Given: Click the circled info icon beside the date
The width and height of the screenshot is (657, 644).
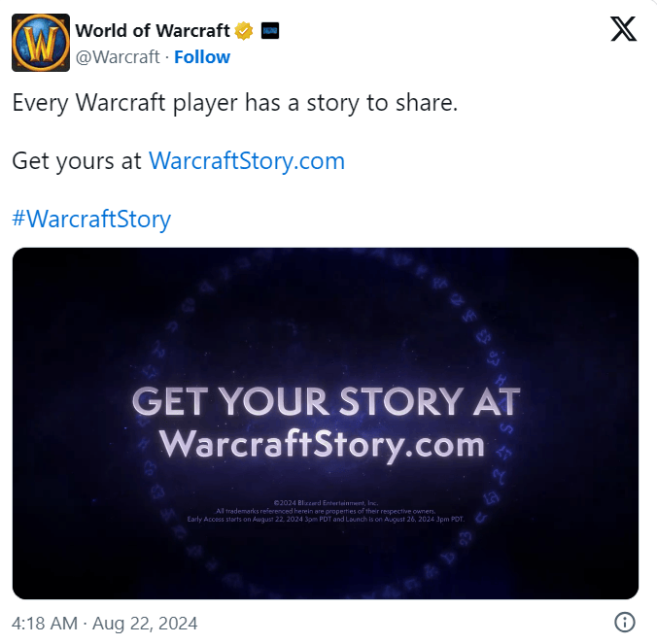Looking at the screenshot, I should 625,622.
